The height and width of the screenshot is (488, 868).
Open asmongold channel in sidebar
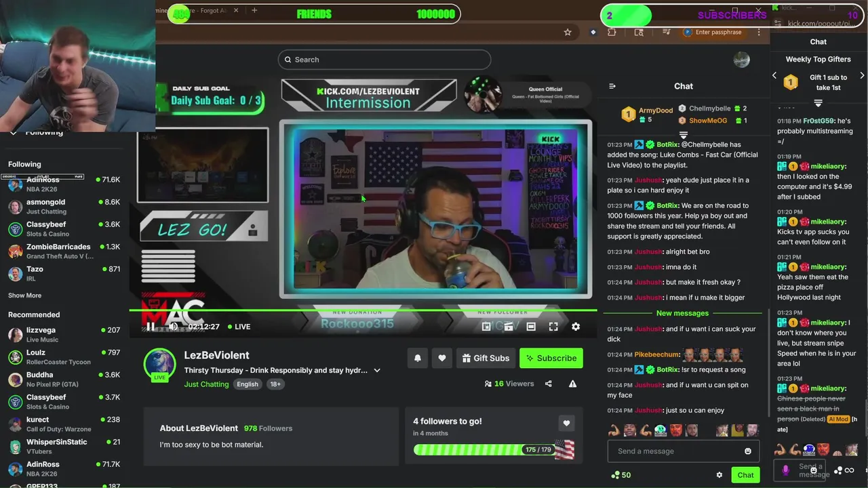[x=64, y=207]
